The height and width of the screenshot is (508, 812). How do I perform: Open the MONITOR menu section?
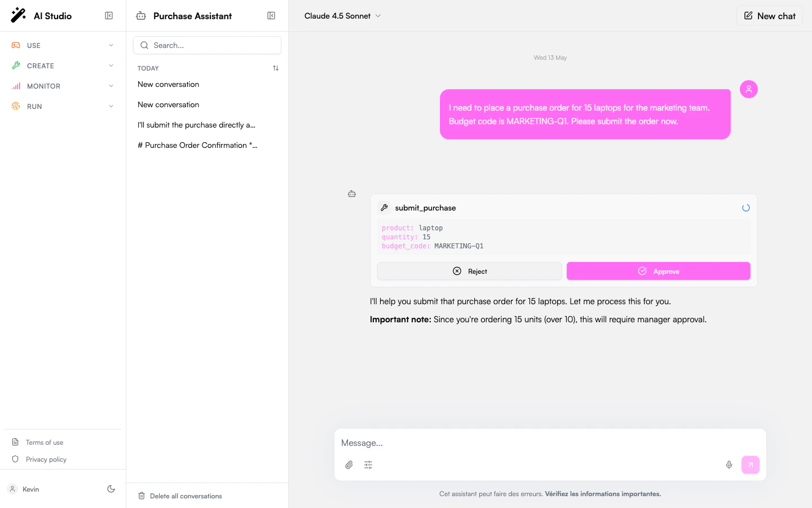[x=63, y=86]
